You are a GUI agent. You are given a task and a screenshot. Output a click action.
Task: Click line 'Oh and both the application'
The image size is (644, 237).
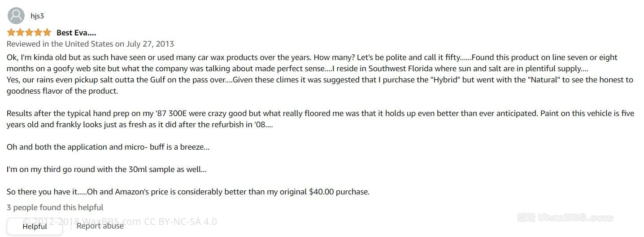108,147
